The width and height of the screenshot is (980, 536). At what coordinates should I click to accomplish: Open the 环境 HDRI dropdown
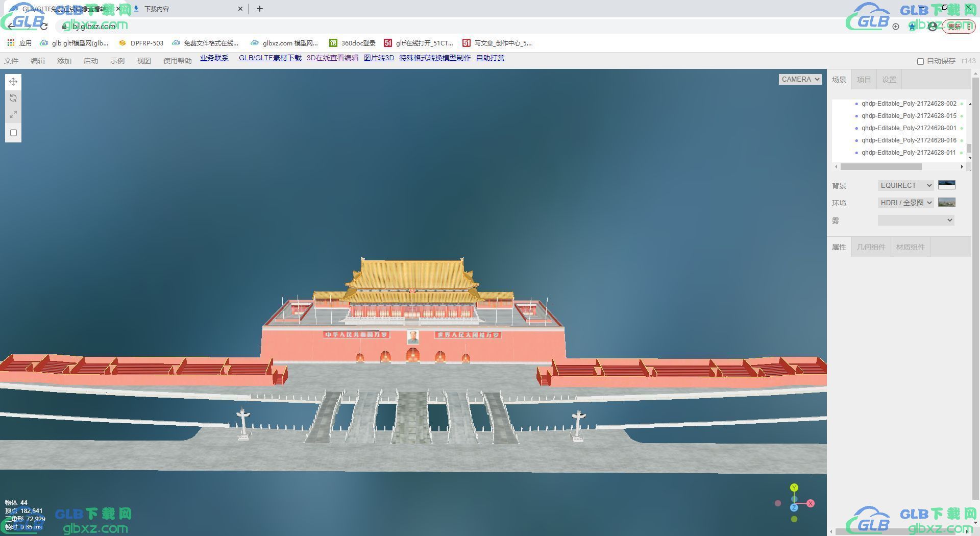(905, 203)
